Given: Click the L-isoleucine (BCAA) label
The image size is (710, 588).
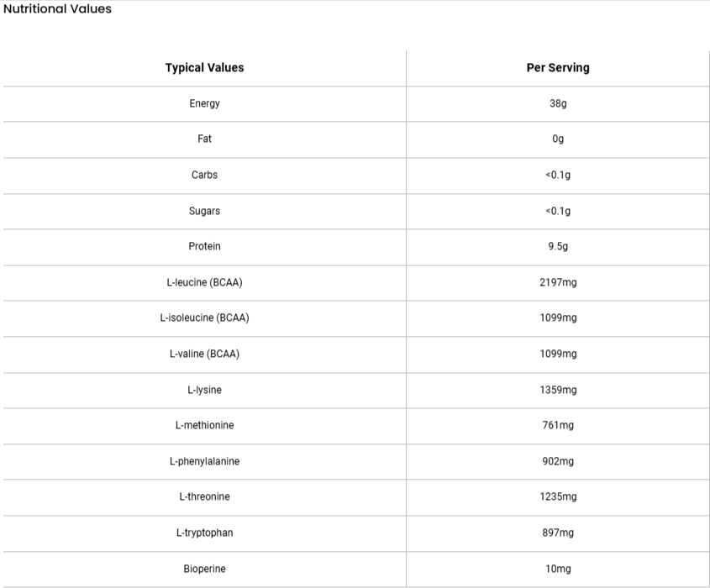Looking at the screenshot, I should click(204, 318).
